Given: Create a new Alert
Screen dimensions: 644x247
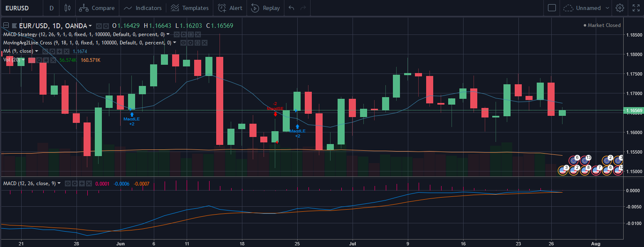Looking at the screenshot, I should [x=230, y=8].
